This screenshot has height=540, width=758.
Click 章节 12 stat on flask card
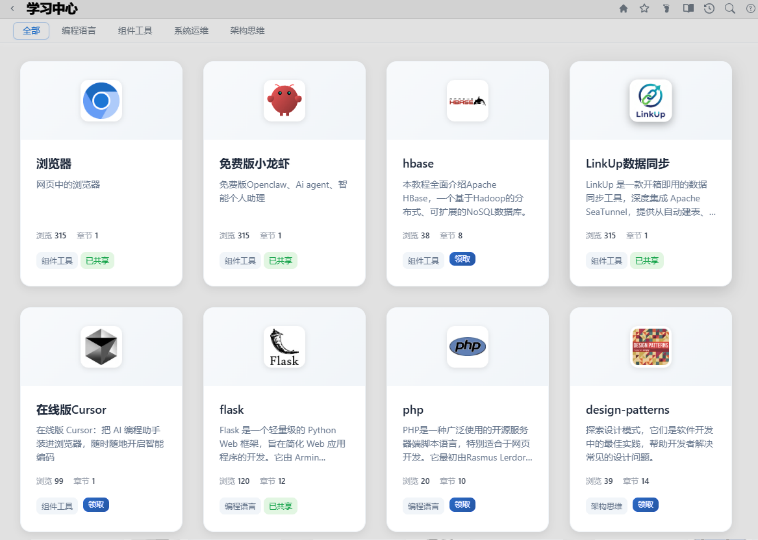coord(273,481)
